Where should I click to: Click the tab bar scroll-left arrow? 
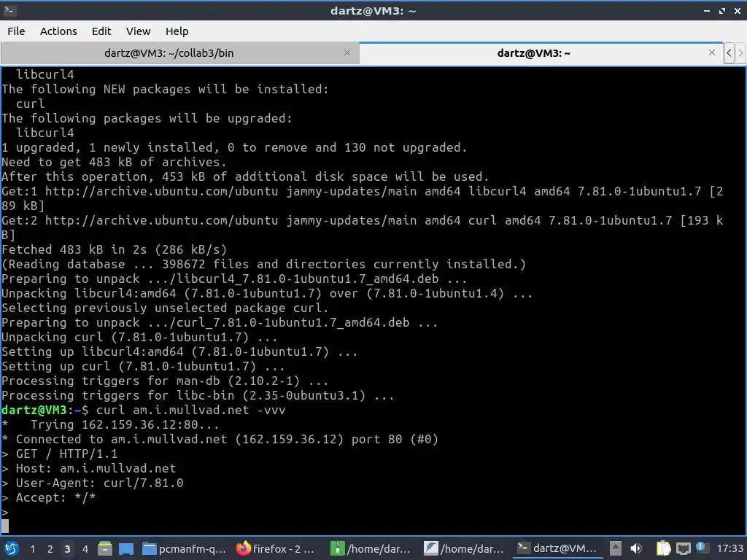[x=729, y=52]
